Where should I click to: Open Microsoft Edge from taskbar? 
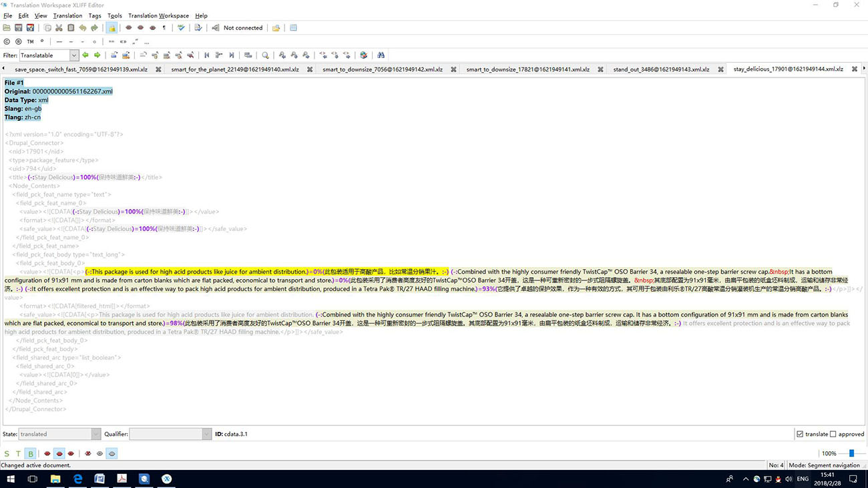pyautogui.click(x=77, y=479)
